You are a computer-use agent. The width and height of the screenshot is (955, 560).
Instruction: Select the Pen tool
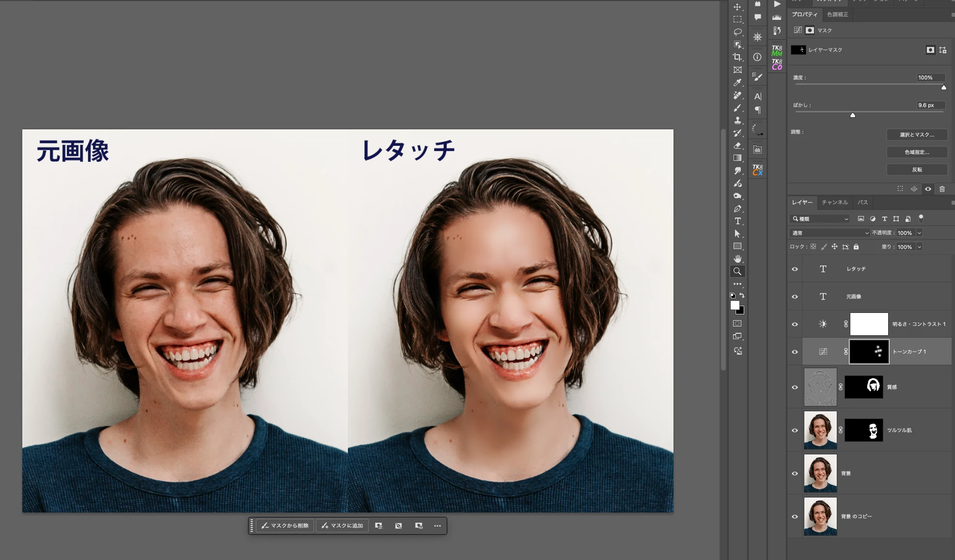click(x=737, y=209)
